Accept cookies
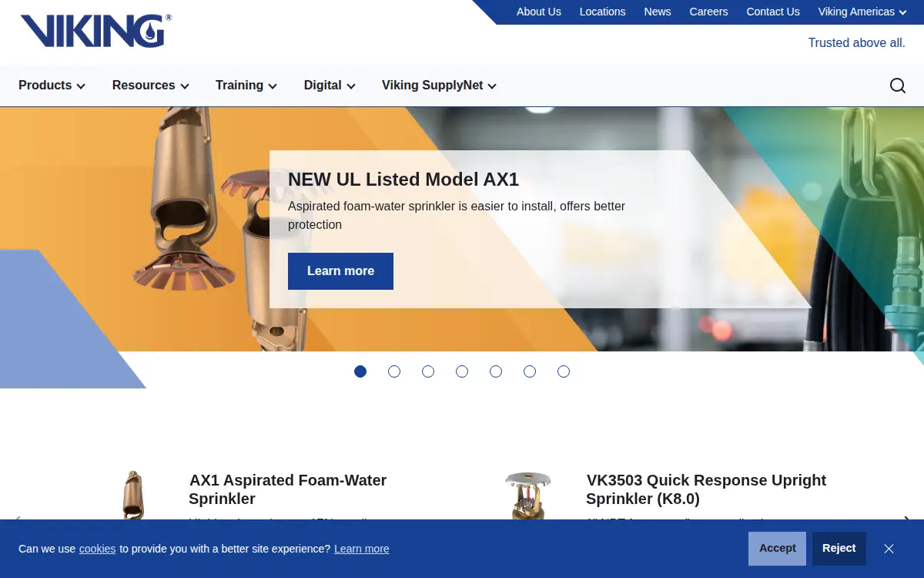Screen dimensions: 924x578 click(x=777, y=549)
